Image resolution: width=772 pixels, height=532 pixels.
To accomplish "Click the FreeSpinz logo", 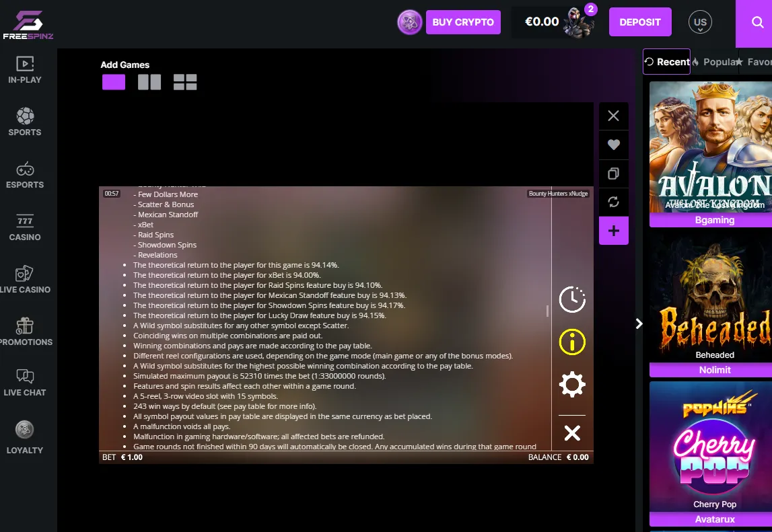I will [28, 25].
